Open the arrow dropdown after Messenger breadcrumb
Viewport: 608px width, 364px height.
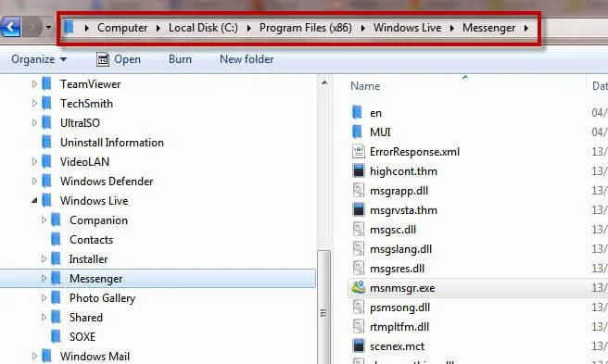point(526,28)
